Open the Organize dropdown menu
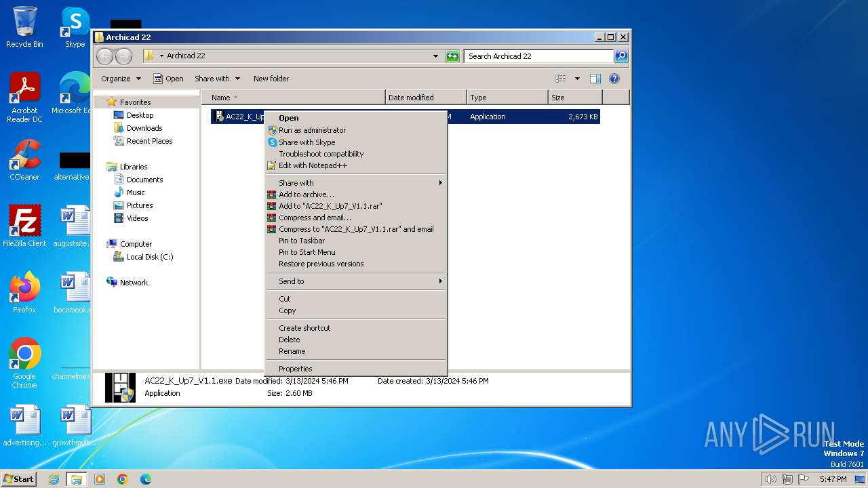 pos(121,79)
